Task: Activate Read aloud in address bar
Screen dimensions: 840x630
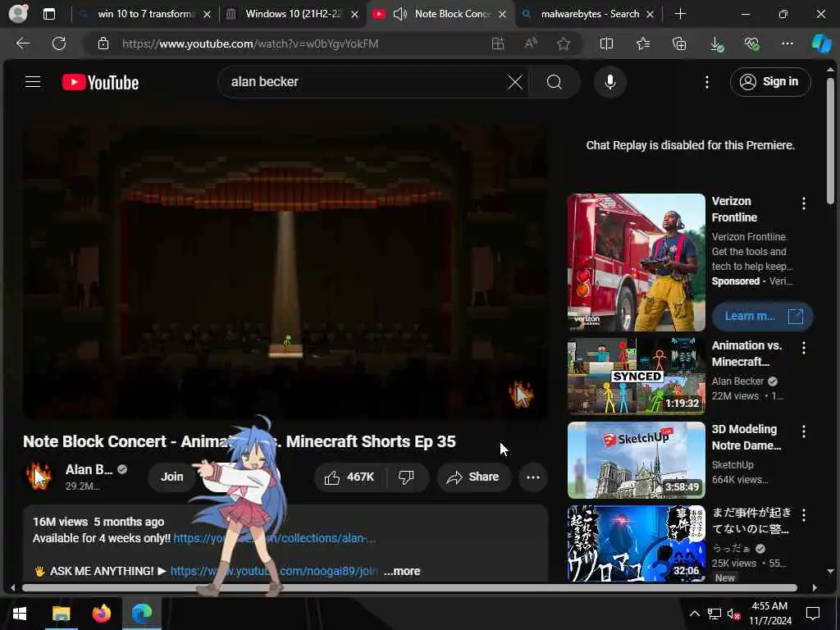Action: click(531, 43)
